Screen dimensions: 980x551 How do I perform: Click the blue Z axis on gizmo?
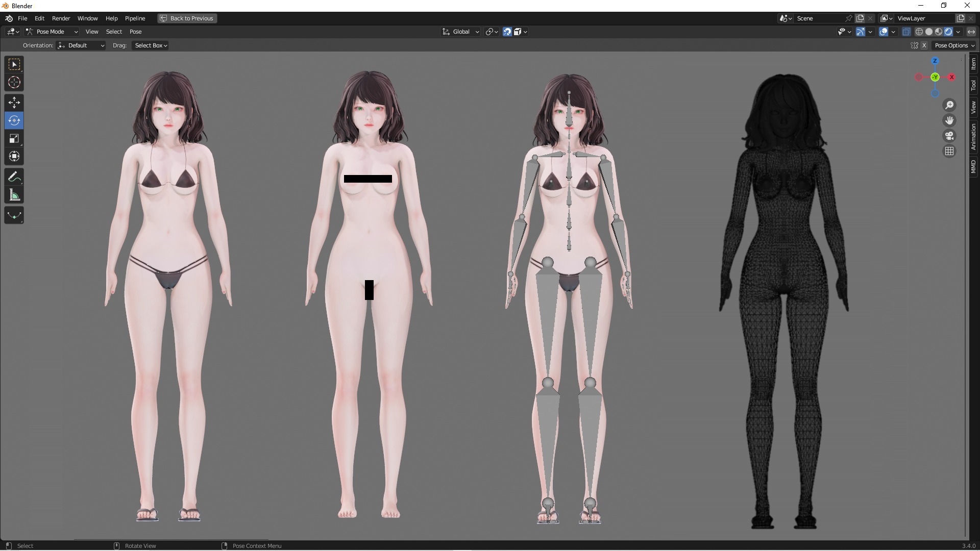[935, 61]
